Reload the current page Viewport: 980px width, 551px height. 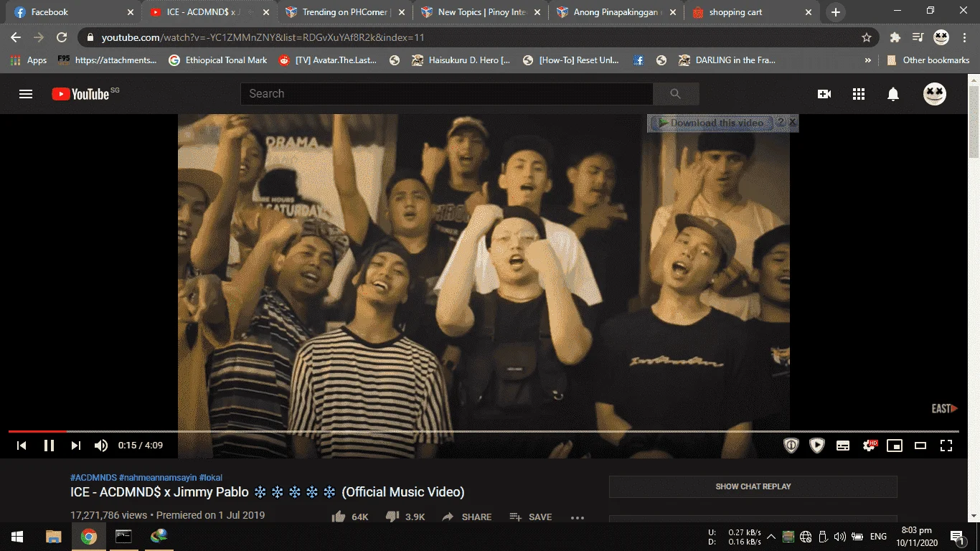click(62, 37)
